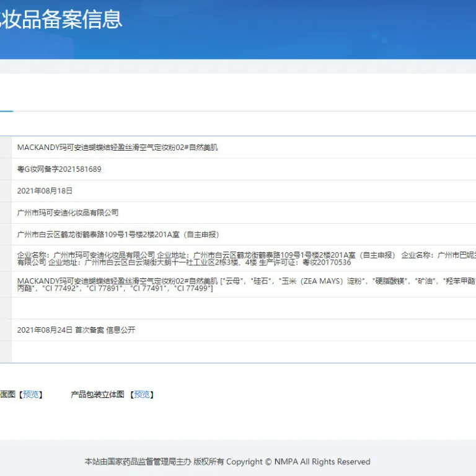
Task: Open the 预览 link beside 产品包装立体图
Action: [142, 394]
